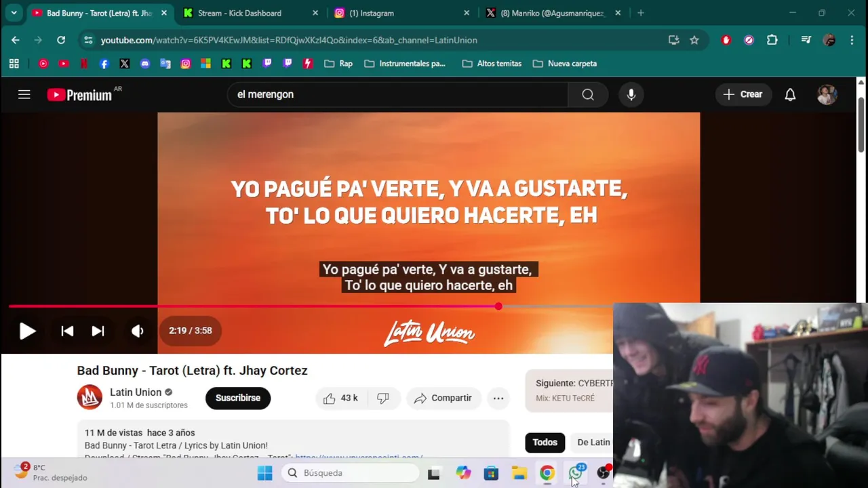This screenshot has width=868, height=488.
Task: Subscribe with the Suscribirse button
Action: coord(238,398)
